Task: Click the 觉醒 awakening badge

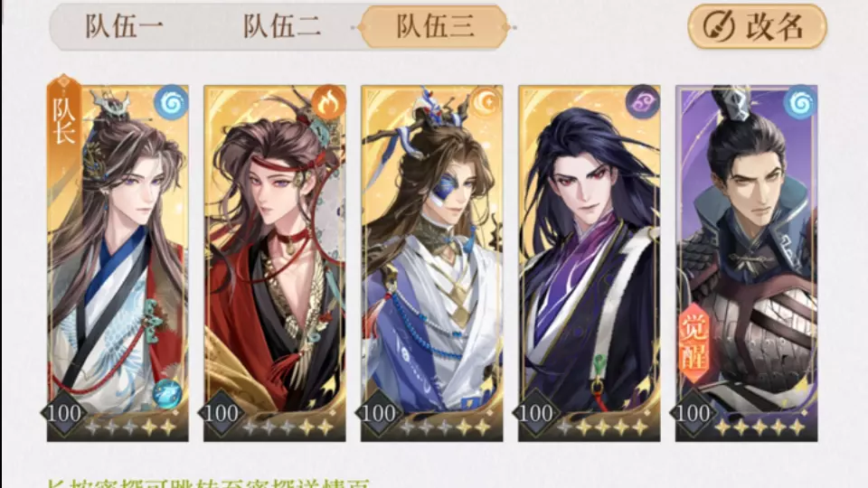Action: coord(694,343)
